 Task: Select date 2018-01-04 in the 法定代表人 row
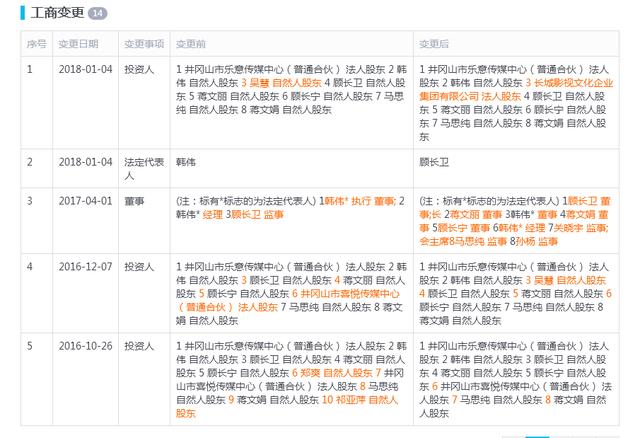[85, 162]
